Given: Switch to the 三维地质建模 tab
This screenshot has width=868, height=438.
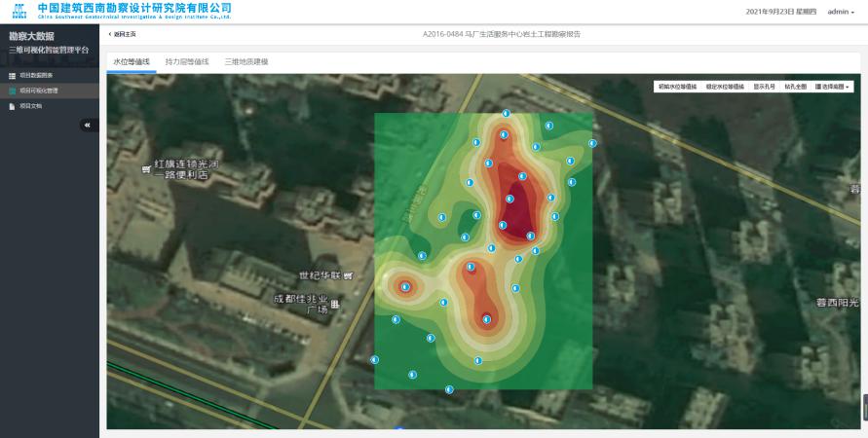Looking at the screenshot, I should (245, 61).
